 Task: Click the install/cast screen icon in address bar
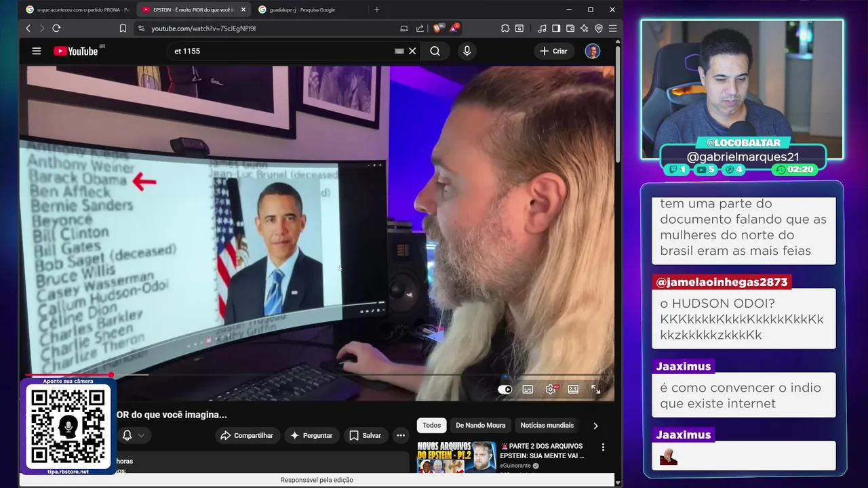404,28
